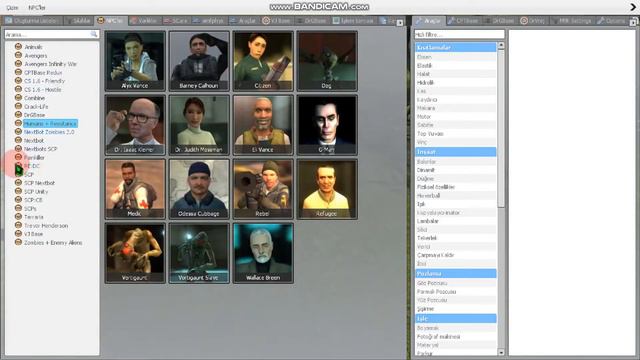
Task: Click the NPC search field
Action: point(52,34)
